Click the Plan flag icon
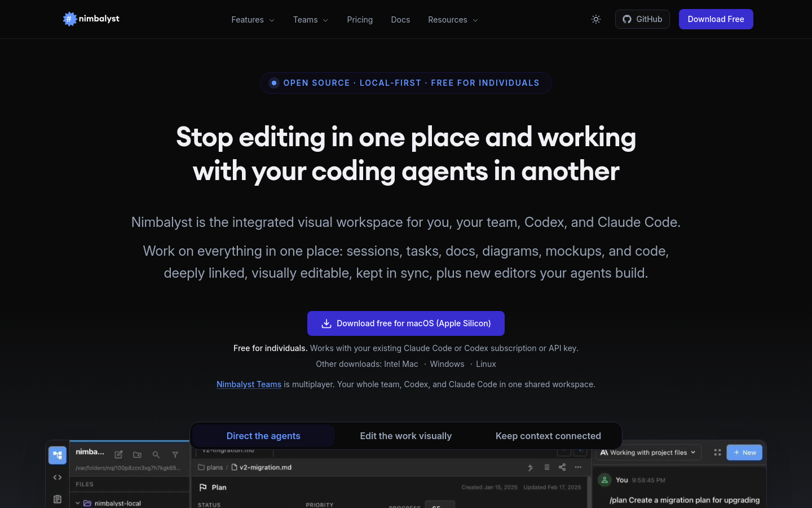Viewport: 812px width, 508px height. [x=203, y=487]
